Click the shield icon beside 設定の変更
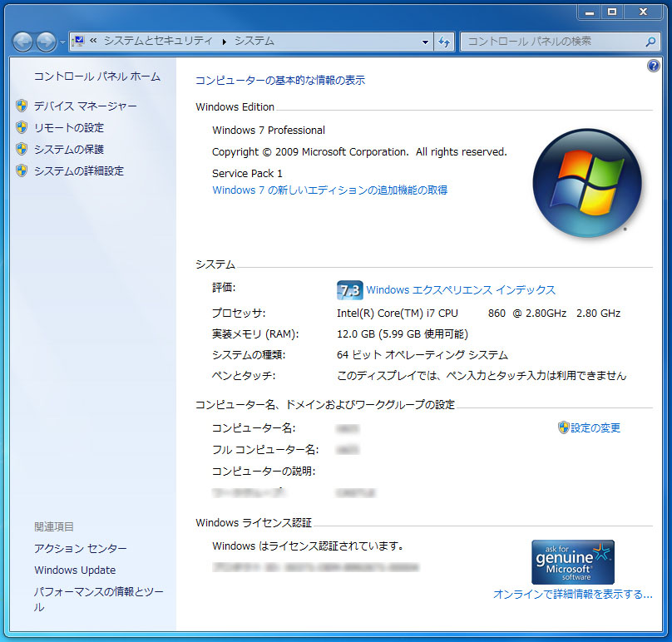The width and height of the screenshot is (672, 642). [x=563, y=427]
